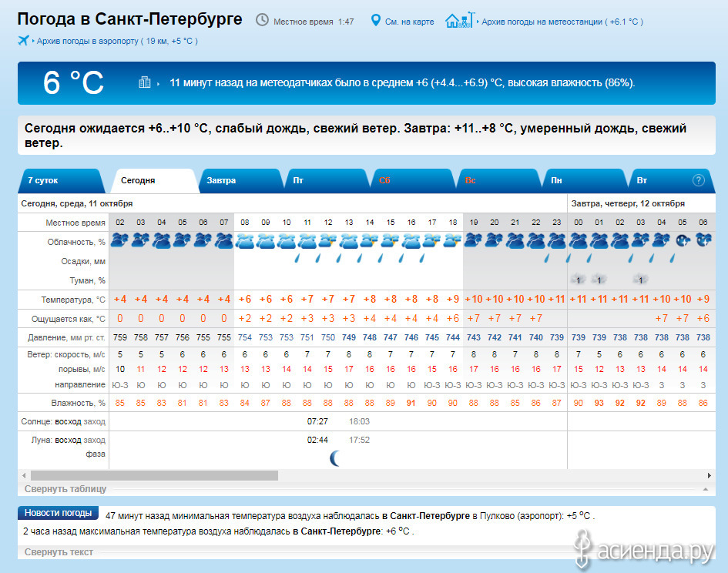Open the Пн forecast tab

point(584,181)
